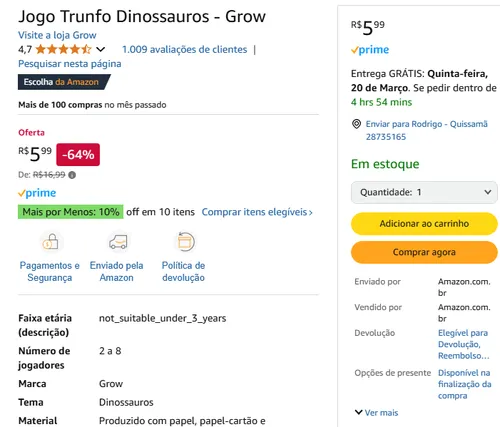500x427 pixels.
Task: Click the prime logo in the buy box
Action: coord(370,50)
